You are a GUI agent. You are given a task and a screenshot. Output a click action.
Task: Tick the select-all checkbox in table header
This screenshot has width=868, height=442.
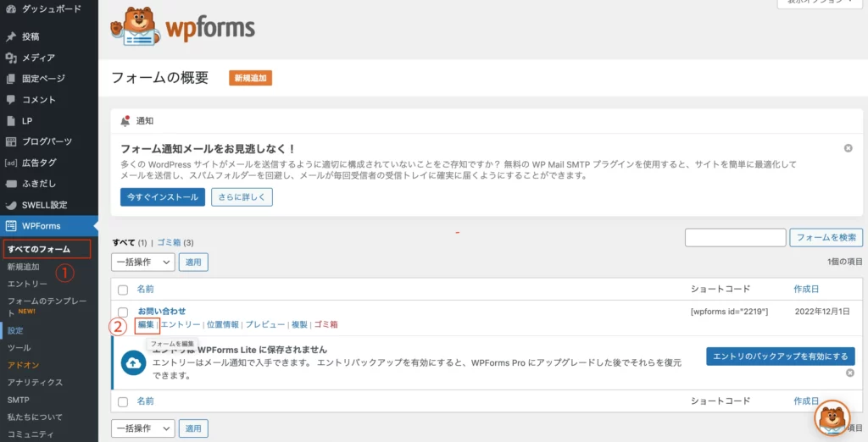[123, 290]
